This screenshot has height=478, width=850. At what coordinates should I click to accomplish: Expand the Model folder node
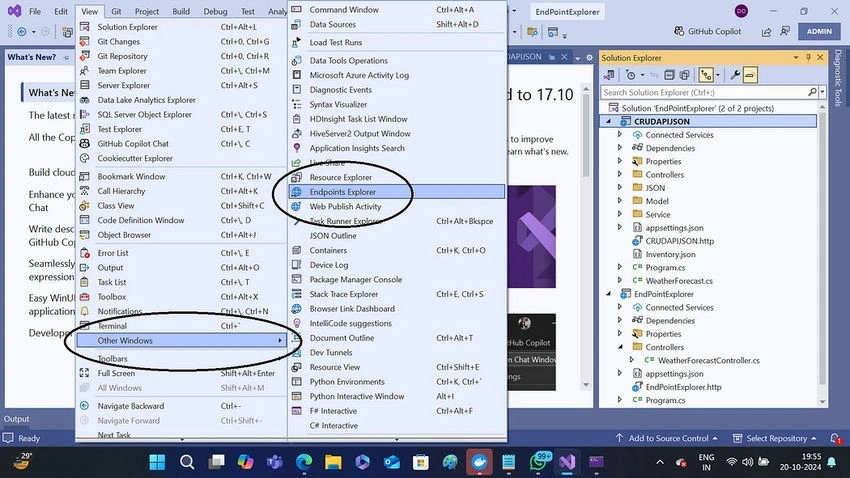point(620,201)
